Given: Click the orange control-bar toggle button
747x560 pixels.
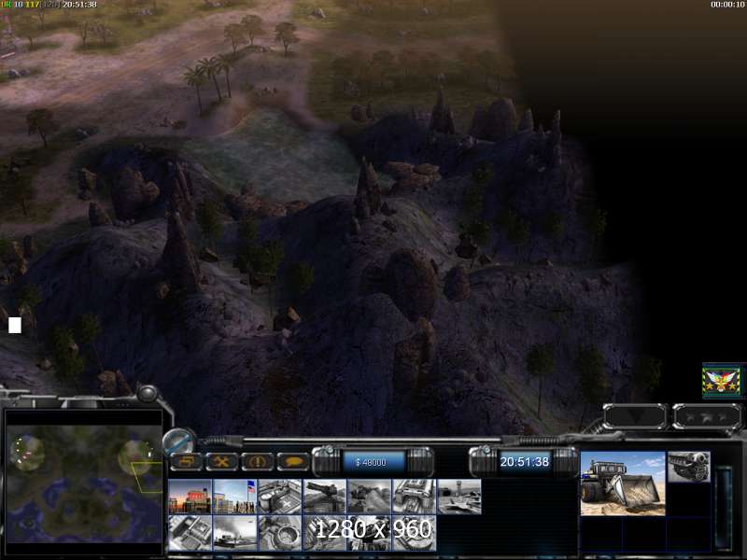Looking at the screenshot, I should pyautogui.click(x=186, y=461).
